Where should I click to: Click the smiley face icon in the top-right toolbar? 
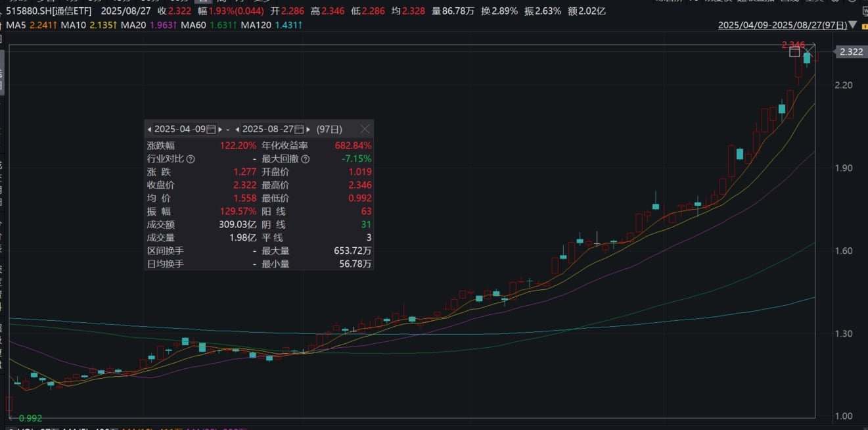[852, 3]
